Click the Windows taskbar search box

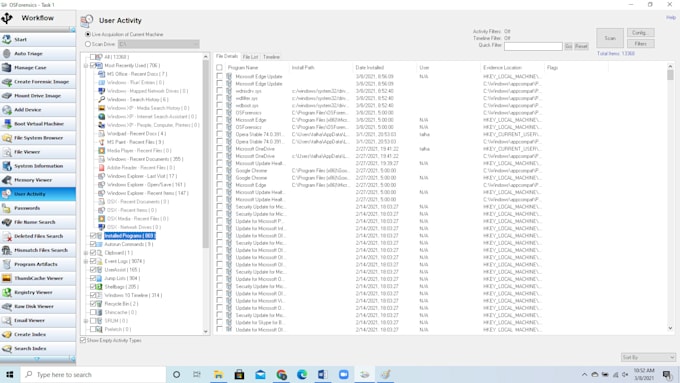coord(93,374)
